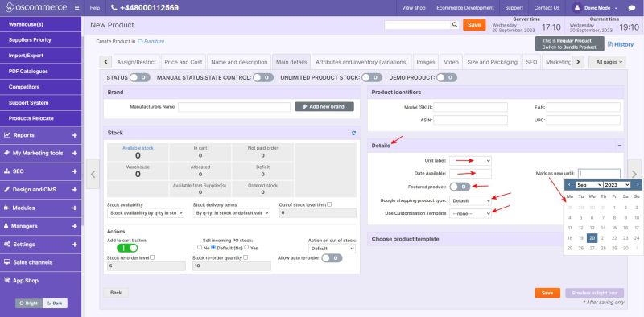Click the phone icon beside +448000112569

pos(114,8)
